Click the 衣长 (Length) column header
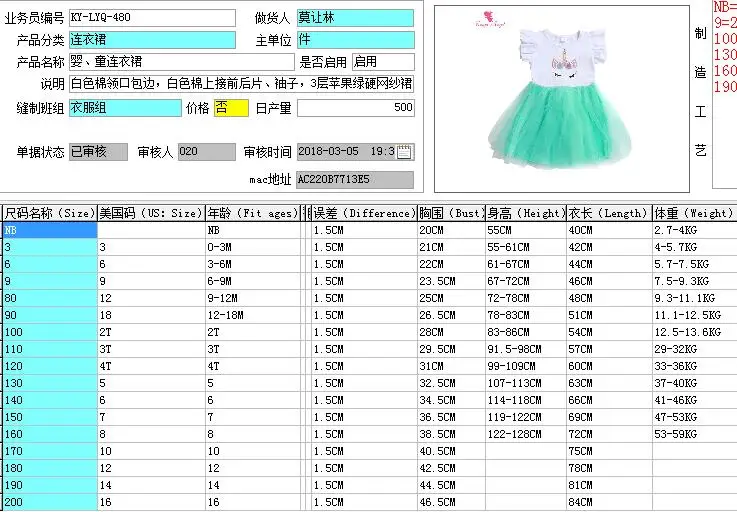Screen dimensions: 737x512 pyautogui.click(x=609, y=213)
